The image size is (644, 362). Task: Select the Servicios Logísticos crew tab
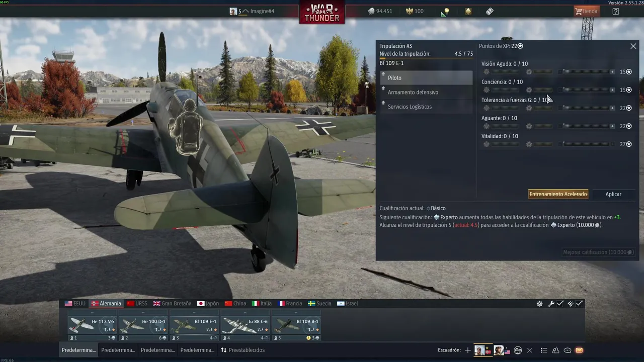coord(426,107)
